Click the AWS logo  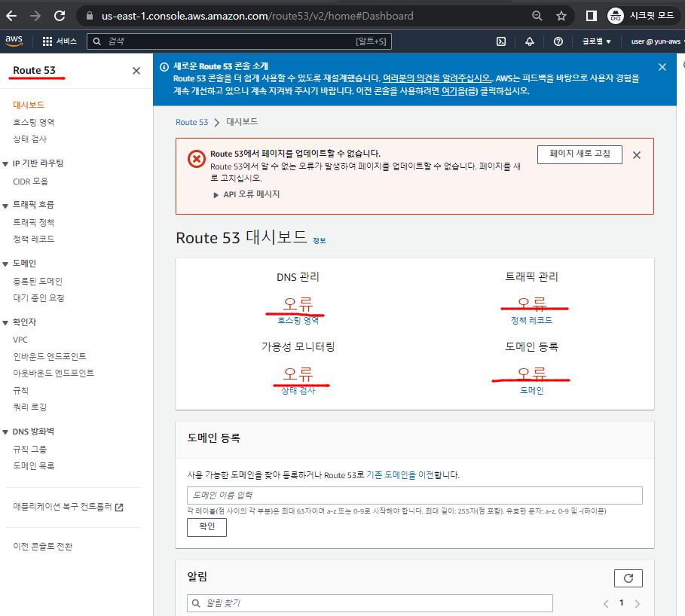pos(14,41)
